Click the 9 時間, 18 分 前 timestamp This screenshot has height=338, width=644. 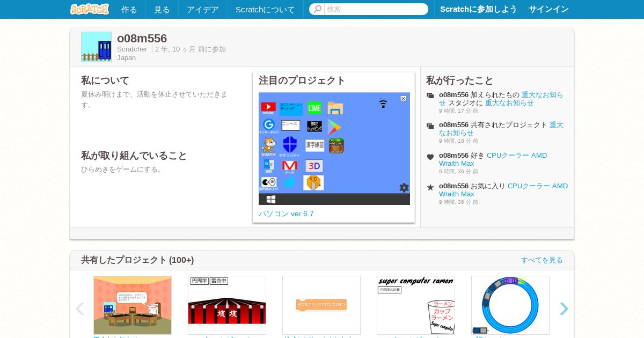click(458, 141)
